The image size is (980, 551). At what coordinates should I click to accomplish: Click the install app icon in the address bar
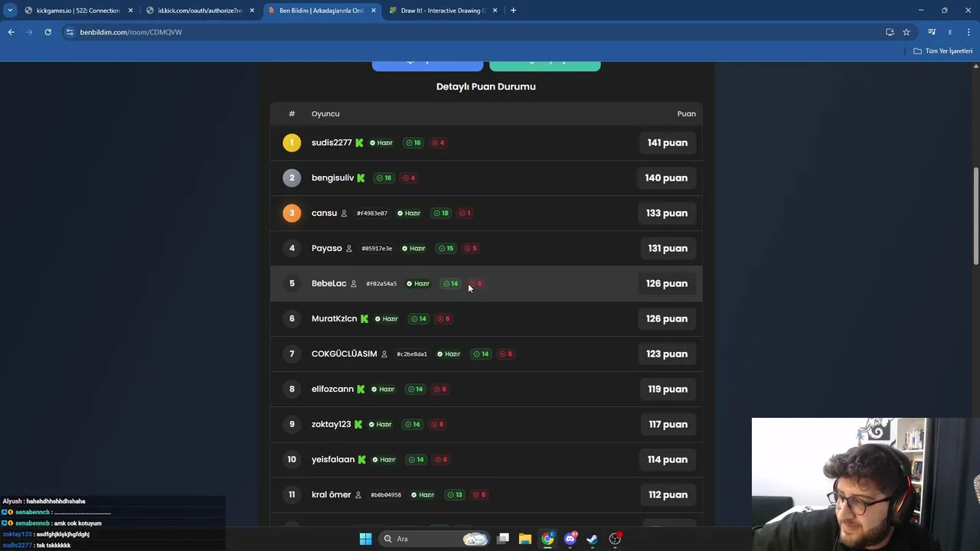890,32
